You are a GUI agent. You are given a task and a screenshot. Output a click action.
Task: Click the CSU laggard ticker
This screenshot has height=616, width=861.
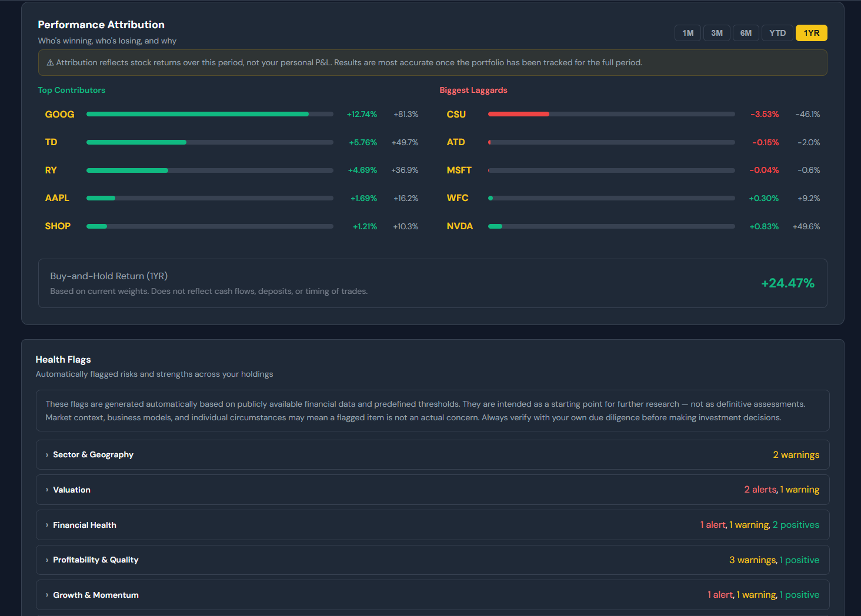point(456,114)
